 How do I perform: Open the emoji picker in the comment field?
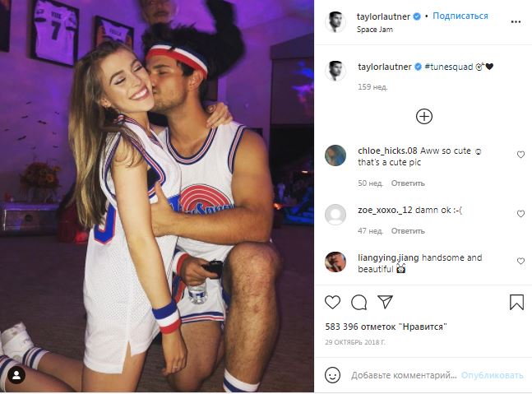pyautogui.click(x=333, y=375)
